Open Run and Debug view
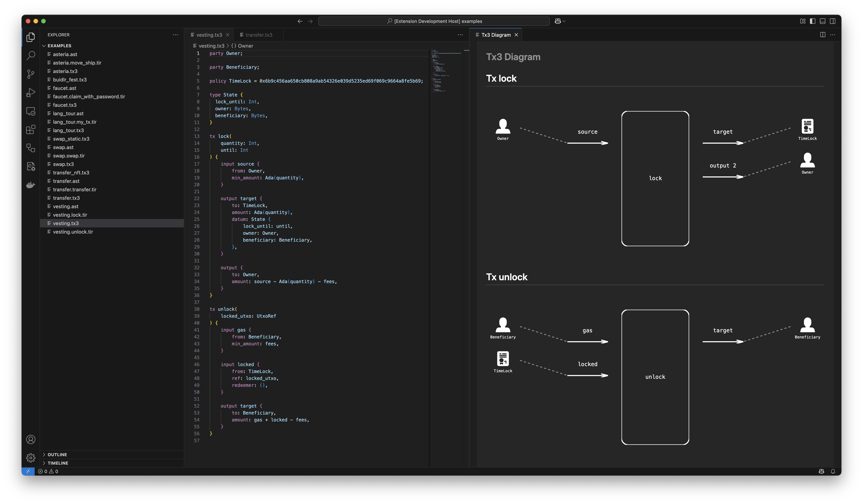The height and width of the screenshot is (504, 863). (x=31, y=93)
